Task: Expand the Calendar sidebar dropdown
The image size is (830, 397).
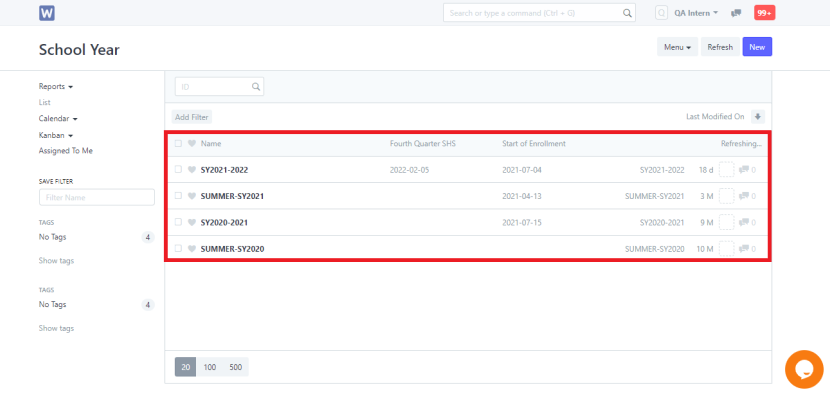Action: [58, 119]
